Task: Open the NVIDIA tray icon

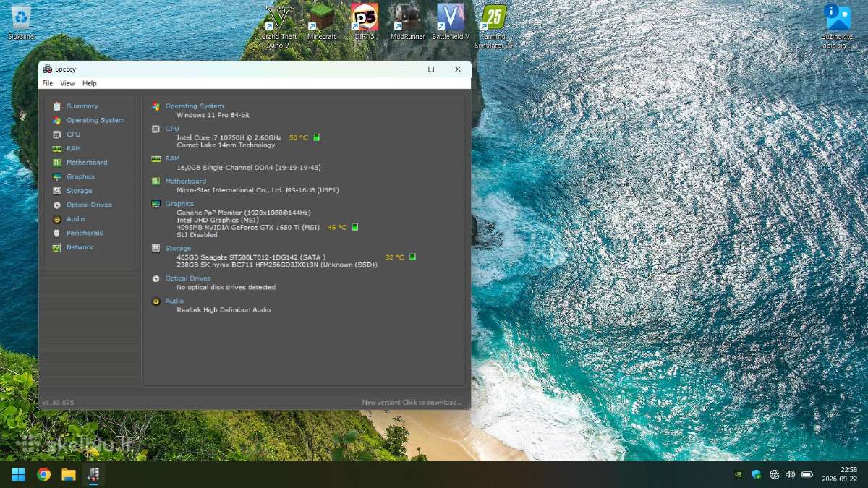Action: [x=738, y=474]
